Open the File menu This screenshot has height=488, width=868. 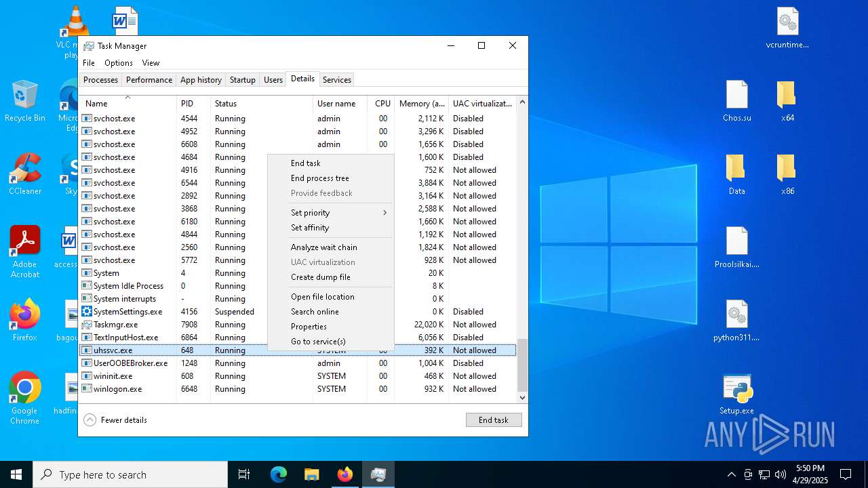tap(89, 63)
